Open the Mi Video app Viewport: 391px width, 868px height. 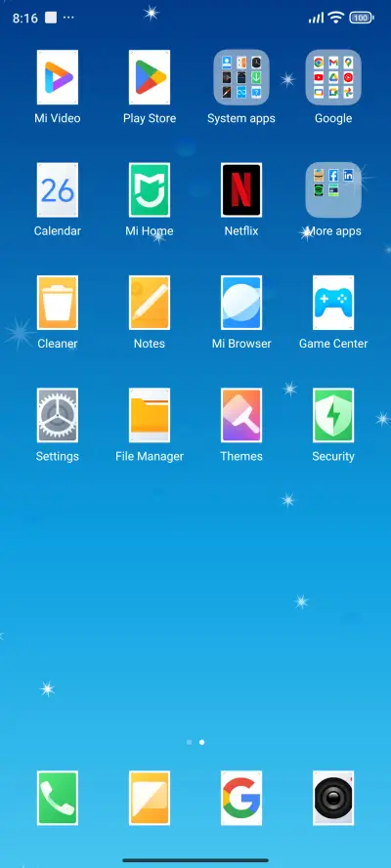(58, 77)
